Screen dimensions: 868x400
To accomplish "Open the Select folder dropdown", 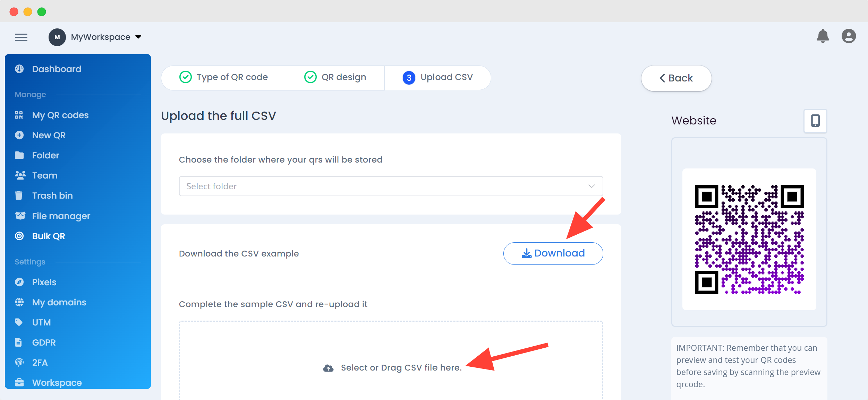I will [382, 186].
